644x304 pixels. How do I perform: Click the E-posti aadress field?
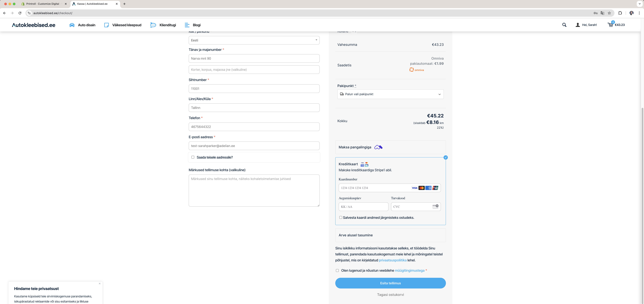tap(254, 146)
